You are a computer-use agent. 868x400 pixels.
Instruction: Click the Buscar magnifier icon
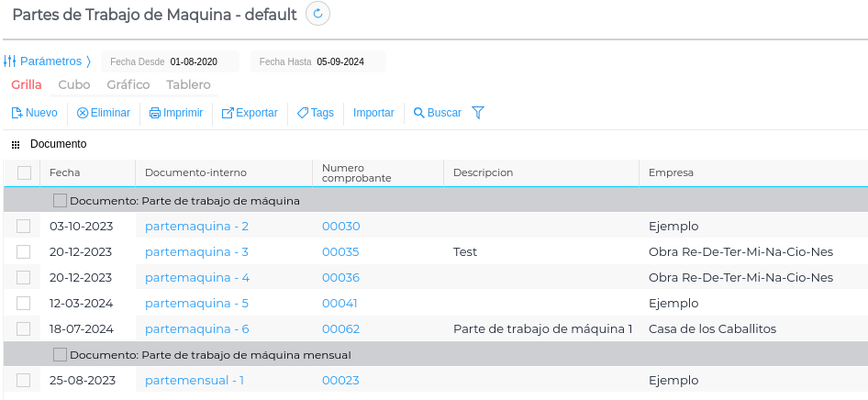coord(418,113)
